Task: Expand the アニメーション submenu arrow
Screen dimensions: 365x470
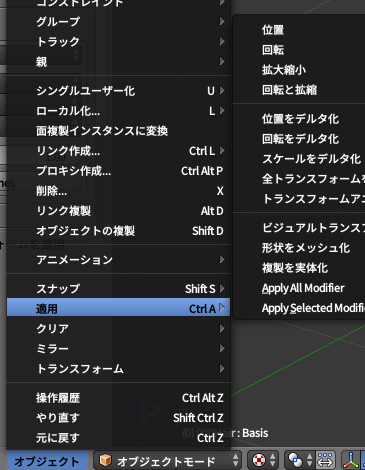Action: click(x=222, y=259)
